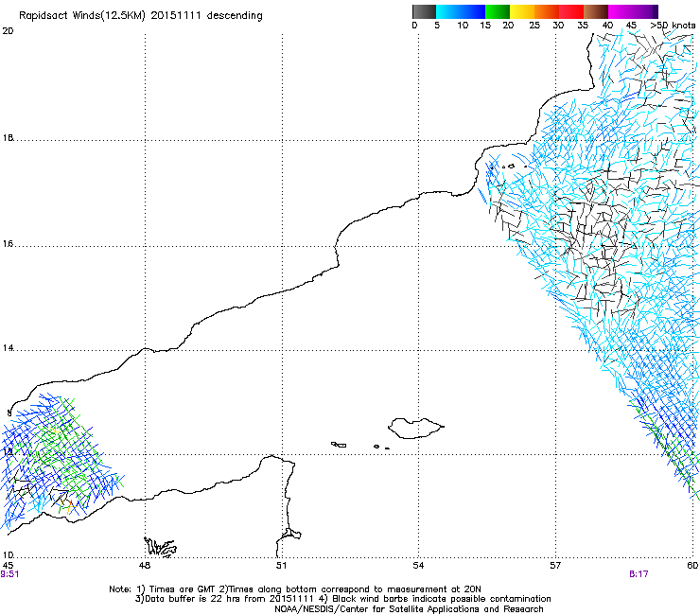Click the '5' label under the color legend
Screen dimensions: 700x615
pyautogui.click(x=437, y=26)
